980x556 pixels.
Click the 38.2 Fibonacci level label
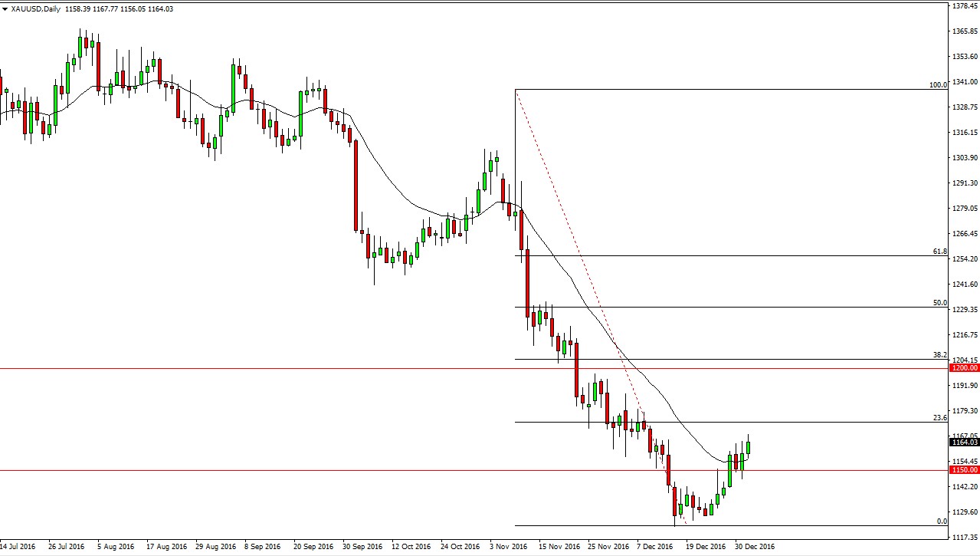pyautogui.click(x=940, y=355)
